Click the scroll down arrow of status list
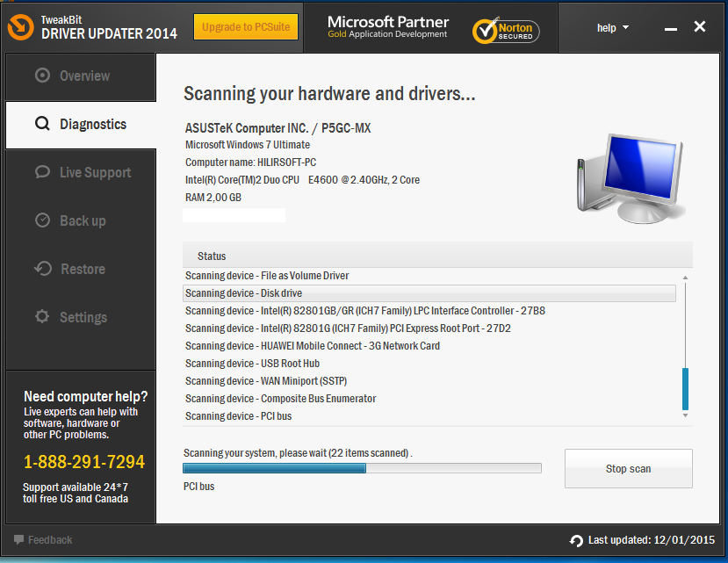The height and width of the screenshot is (563, 728). [685, 415]
